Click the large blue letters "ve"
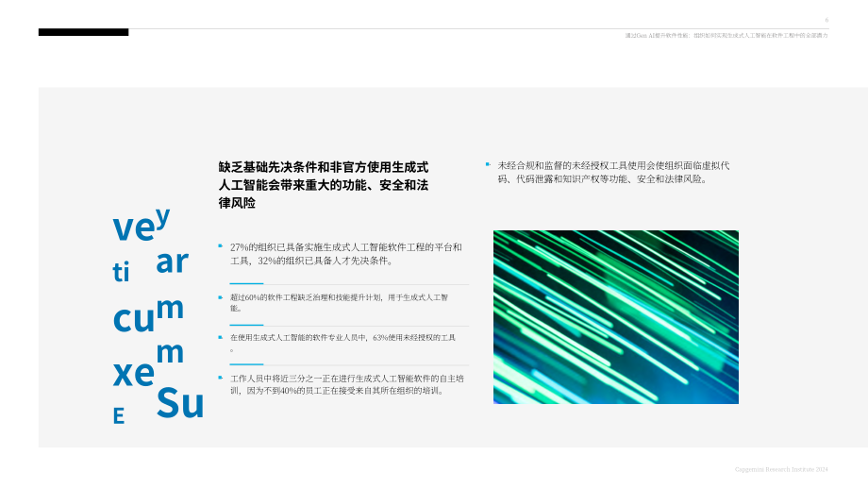This screenshot has height=489, width=868. tap(133, 228)
